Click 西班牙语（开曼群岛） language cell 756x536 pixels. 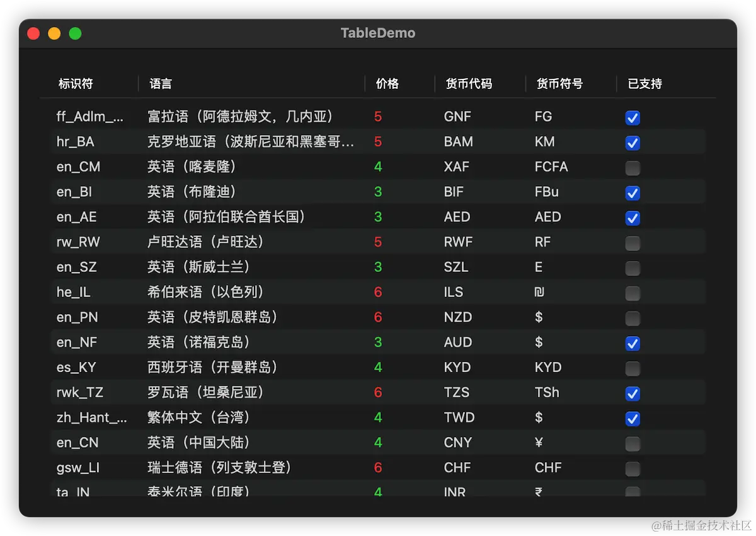coord(213,367)
